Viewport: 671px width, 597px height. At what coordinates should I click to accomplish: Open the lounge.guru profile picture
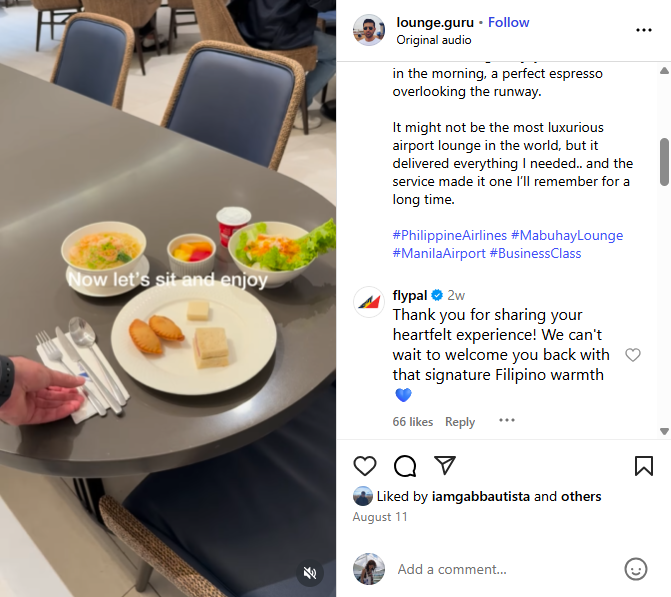click(369, 30)
